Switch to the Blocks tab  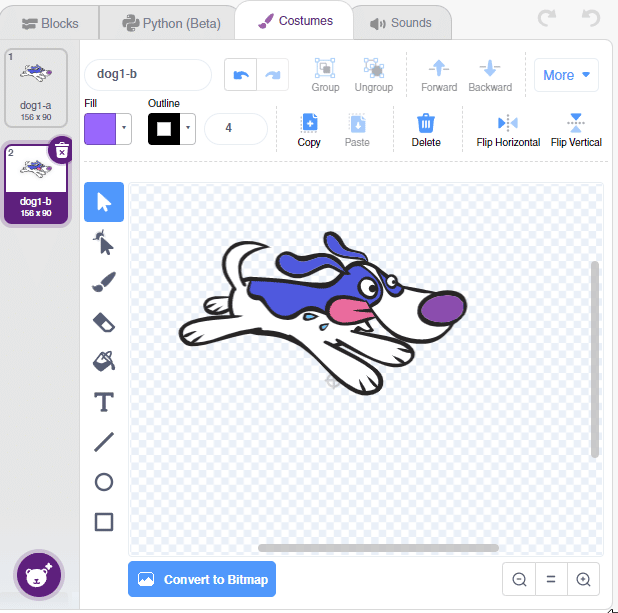pyautogui.click(x=50, y=23)
